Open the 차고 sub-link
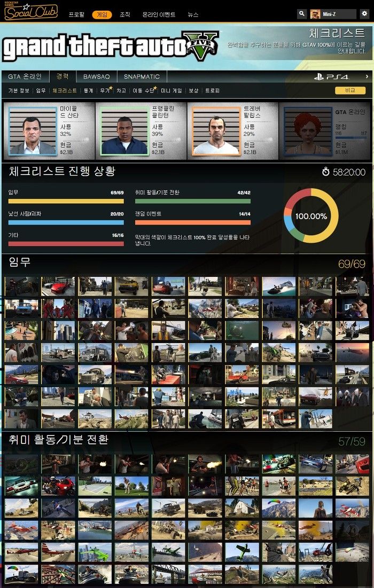The width and height of the screenshot is (374, 588). (x=121, y=91)
